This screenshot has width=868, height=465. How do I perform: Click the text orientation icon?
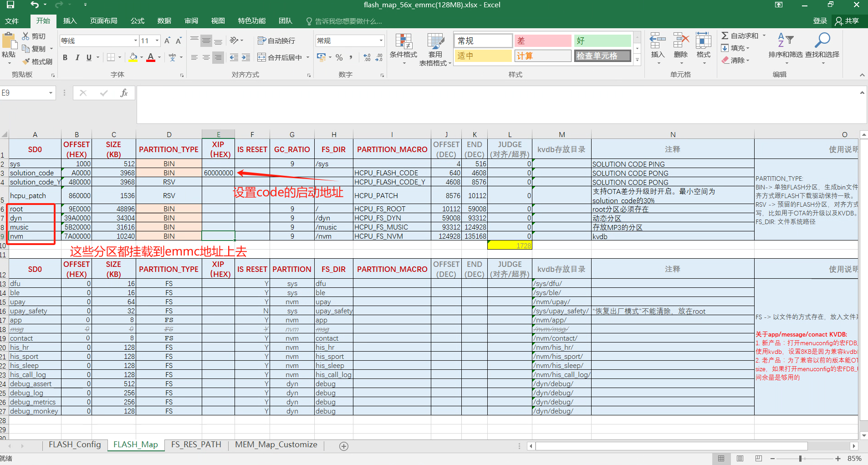tap(234, 41)
